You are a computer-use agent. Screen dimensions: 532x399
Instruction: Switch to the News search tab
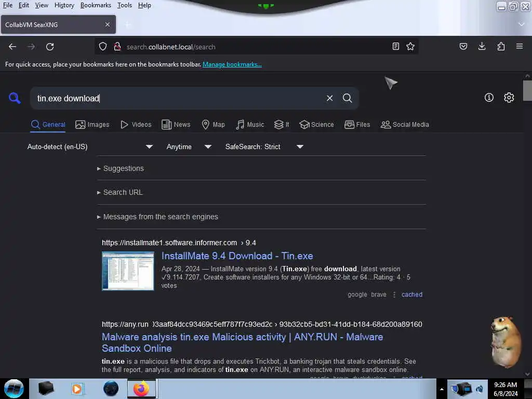pos(176,125)
